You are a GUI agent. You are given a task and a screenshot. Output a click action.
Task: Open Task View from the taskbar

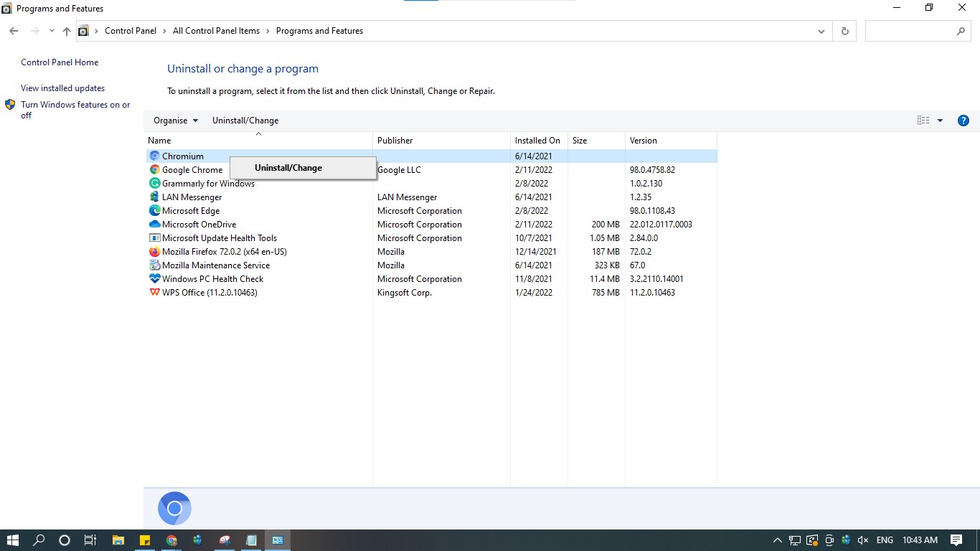click(90, 540)
